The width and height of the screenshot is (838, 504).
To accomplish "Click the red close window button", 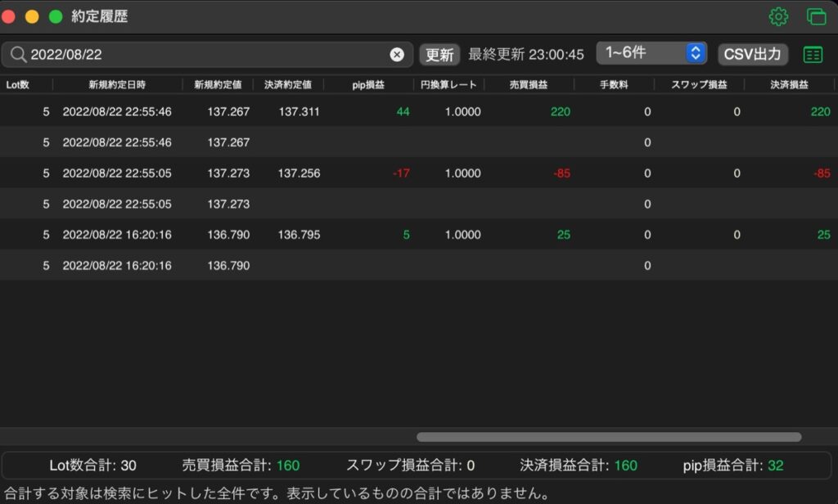I will [8, 16].
